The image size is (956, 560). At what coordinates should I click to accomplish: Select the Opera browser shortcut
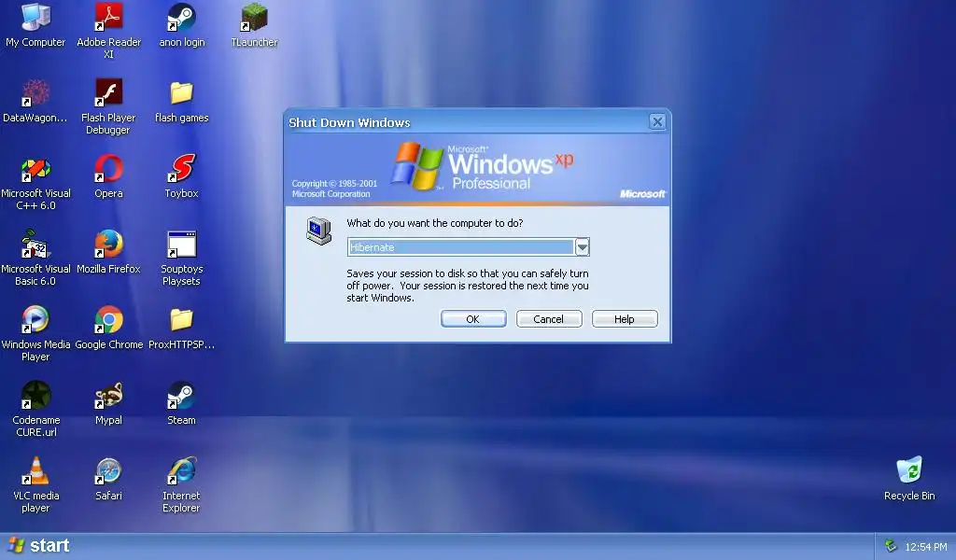[x=108, y=169]
